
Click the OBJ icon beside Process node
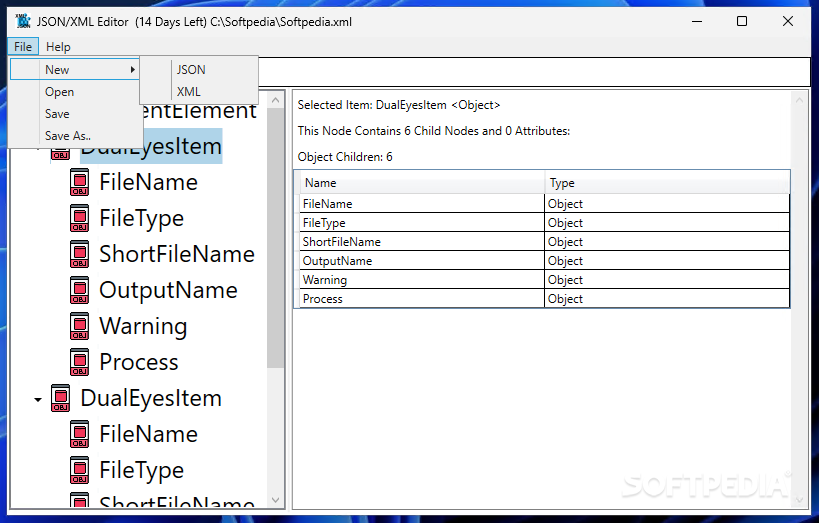tap(79, 362)
